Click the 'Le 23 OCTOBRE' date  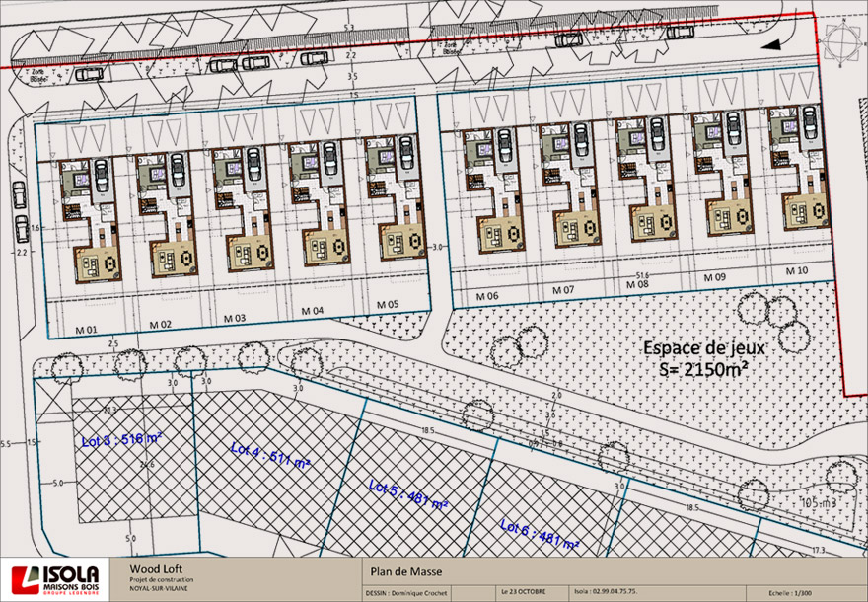(x=523, y=591)
